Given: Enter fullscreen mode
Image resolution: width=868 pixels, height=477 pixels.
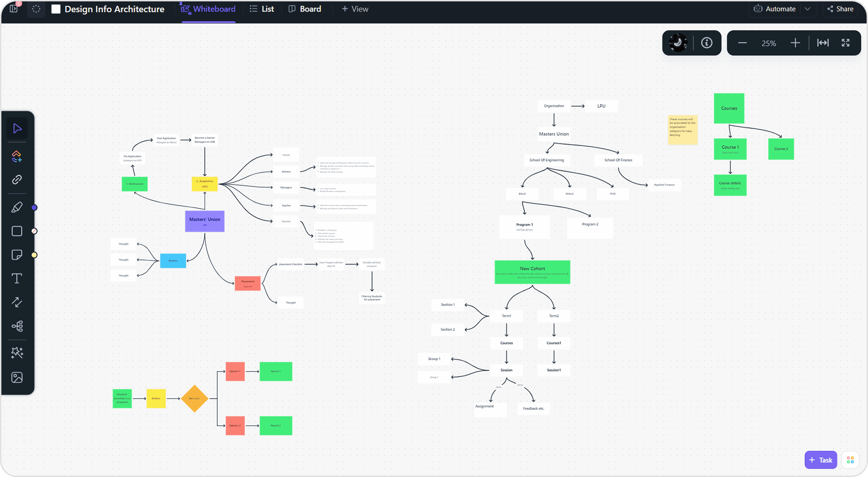Looking at the screenshot, I should coord(846,43).
